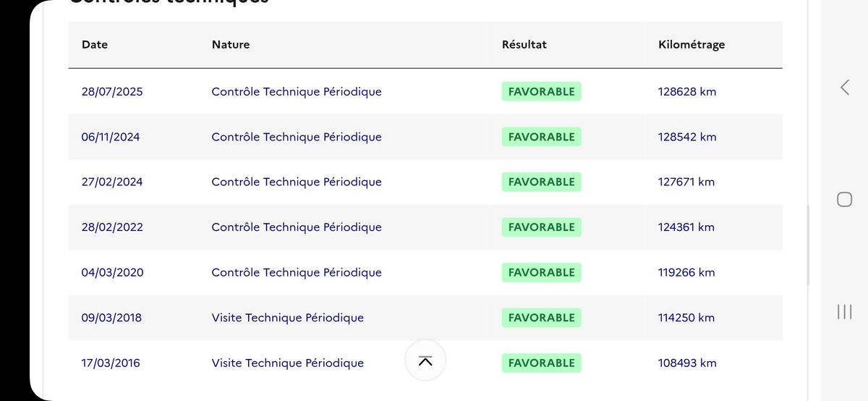Tap the Android home button
This screenshot has height=401, width=868.
pos(844,200)
